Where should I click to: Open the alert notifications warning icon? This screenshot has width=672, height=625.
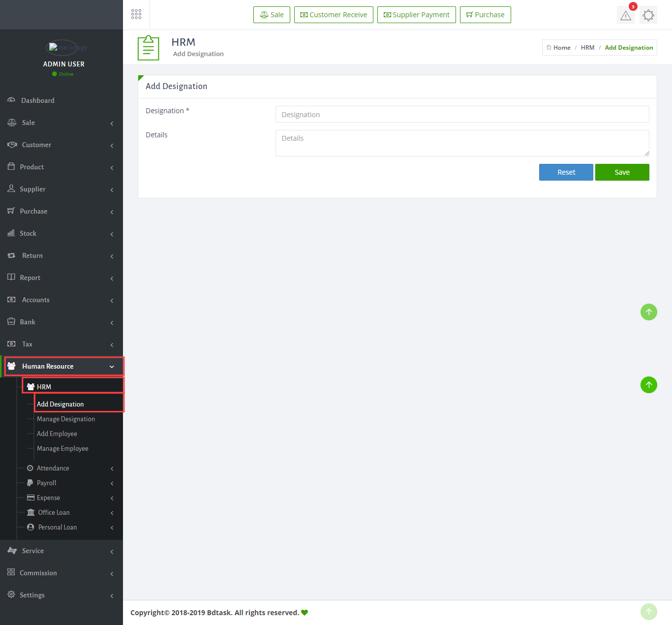[x=625, y=15]
